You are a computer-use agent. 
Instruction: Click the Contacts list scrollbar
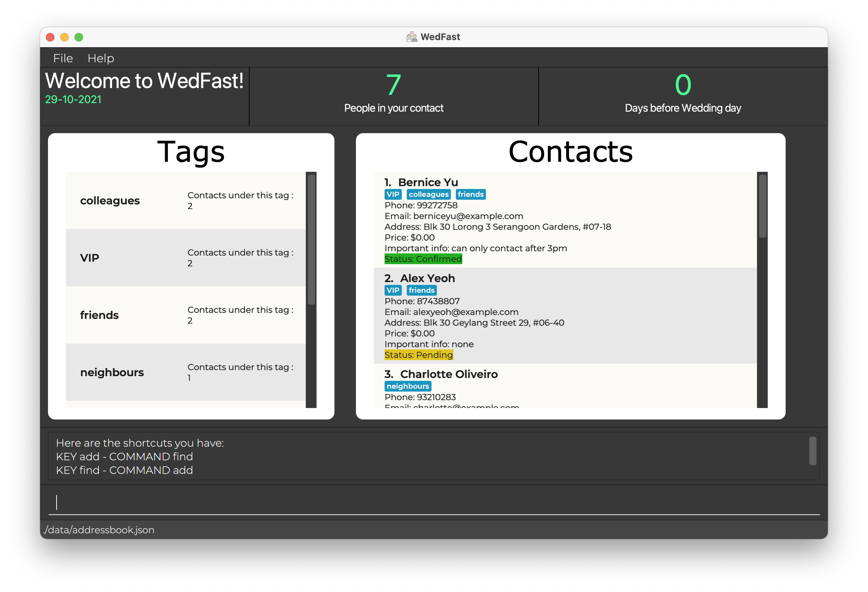(x=762, y=206)
